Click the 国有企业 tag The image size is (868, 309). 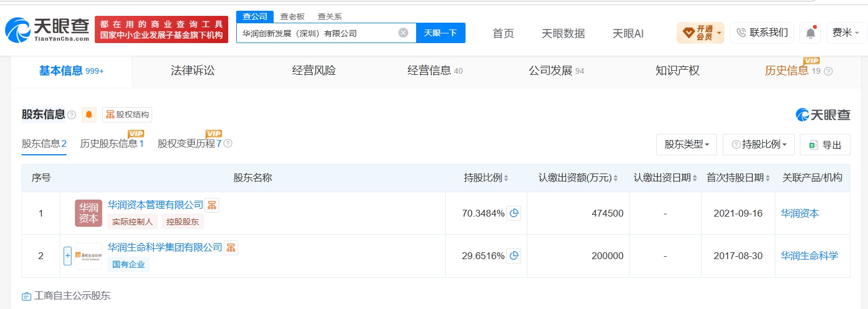point(128,264)
